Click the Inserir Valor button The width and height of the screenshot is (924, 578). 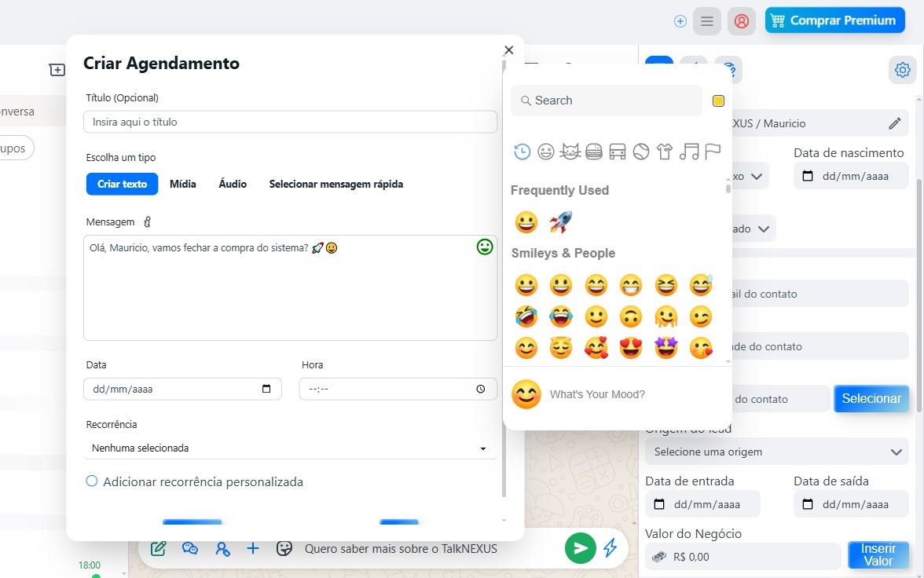(878, 555)
